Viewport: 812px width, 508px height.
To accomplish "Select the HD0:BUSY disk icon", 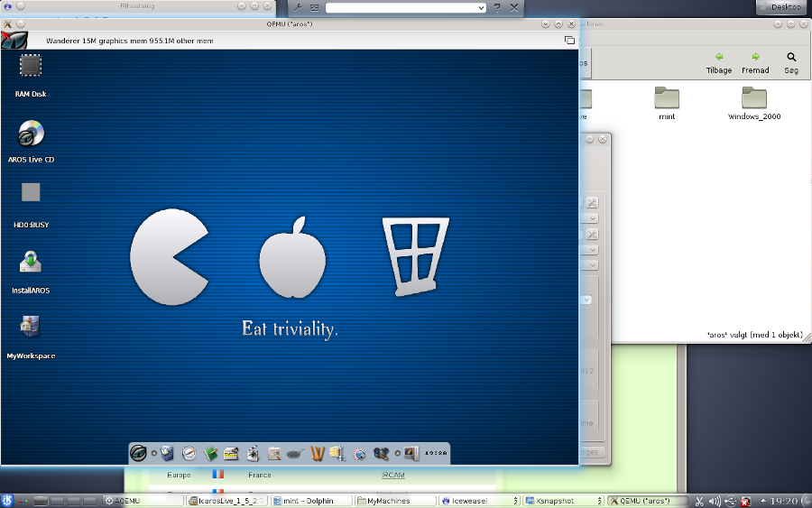I will click(x=31, y=193).
